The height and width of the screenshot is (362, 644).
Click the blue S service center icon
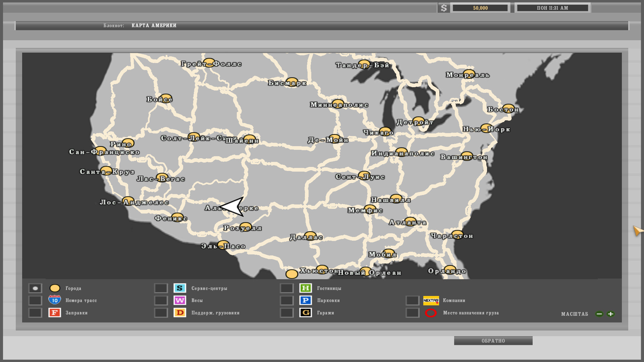[x=180, y=288]
